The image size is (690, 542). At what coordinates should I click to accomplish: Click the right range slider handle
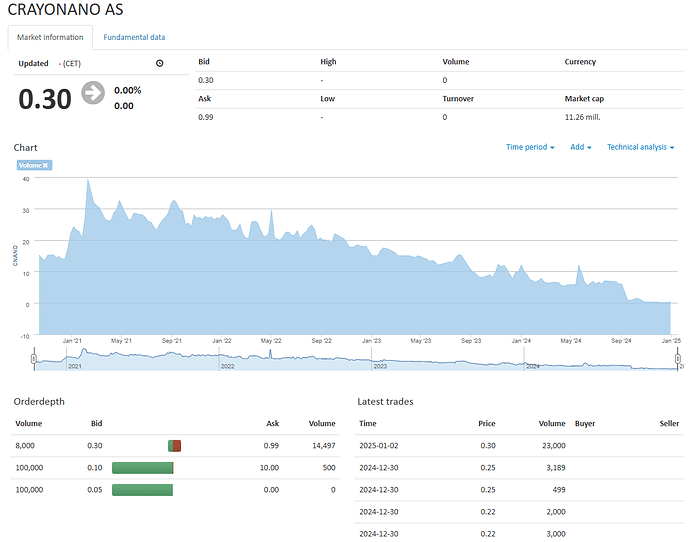(678, 359)
